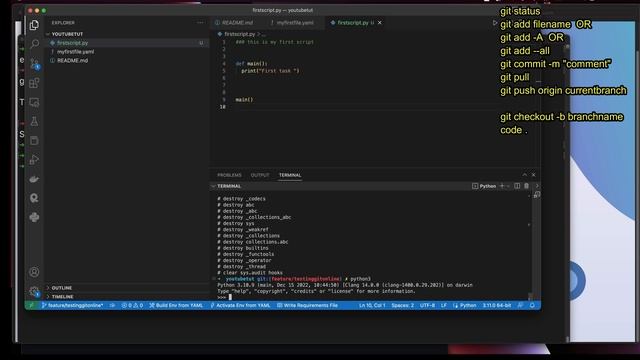Image resolution: width=640 pixels, height=360 pixels.
Task: Click the UTF-8 encoding selector
Action: [427, 305]
